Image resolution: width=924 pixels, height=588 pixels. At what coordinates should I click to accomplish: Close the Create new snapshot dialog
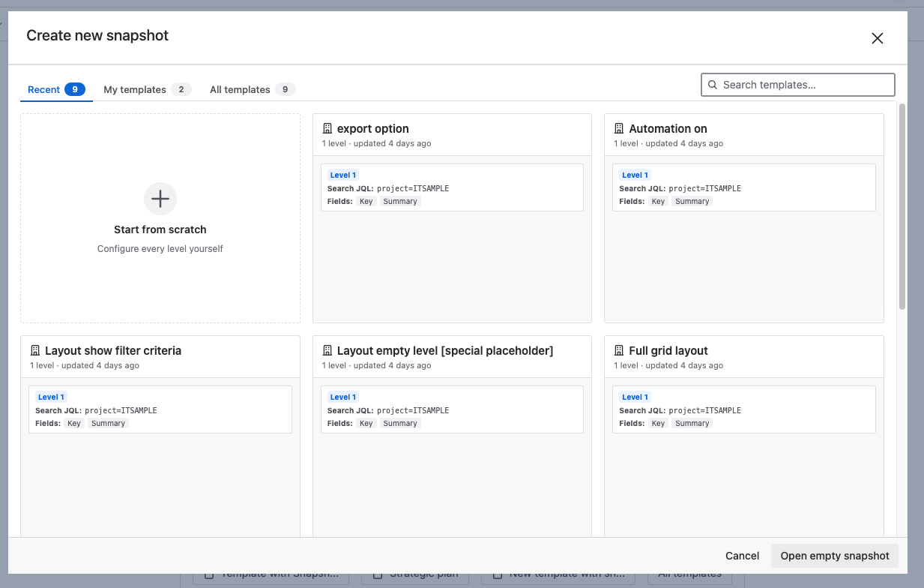click(878, 38)
